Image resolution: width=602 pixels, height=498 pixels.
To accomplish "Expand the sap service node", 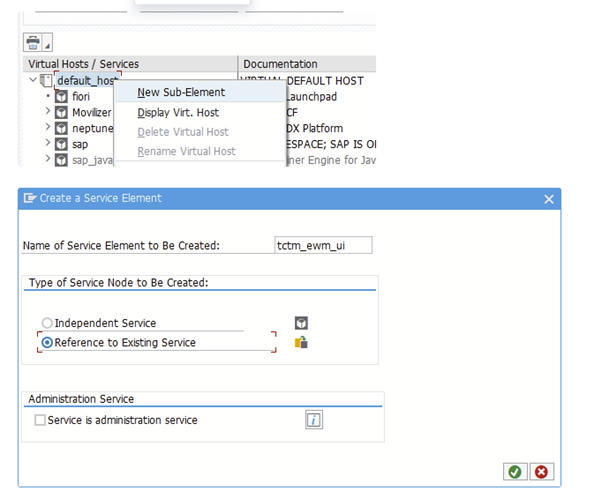I will [47, 144].
